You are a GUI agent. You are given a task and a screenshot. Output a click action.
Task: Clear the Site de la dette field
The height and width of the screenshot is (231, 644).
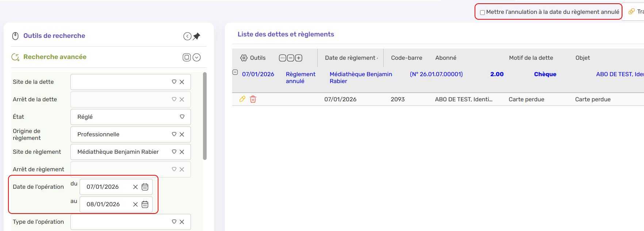[x=182, y=82]
